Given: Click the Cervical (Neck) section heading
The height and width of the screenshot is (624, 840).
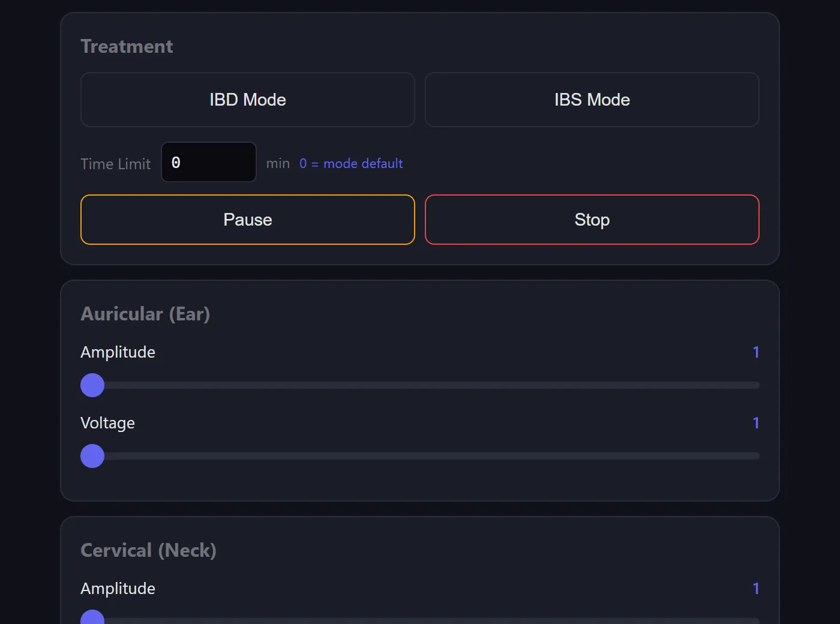Looking at the screenshot, I should click(x=148, y=550).
